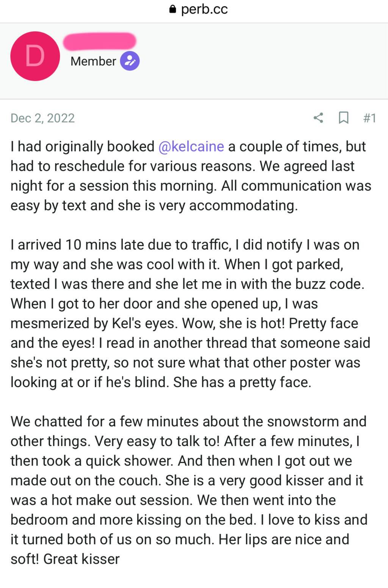Viewport: 388px width, 588px height.
Task: Click the paragraph starting 'We chatted for a few'
Action: [189, 490]
